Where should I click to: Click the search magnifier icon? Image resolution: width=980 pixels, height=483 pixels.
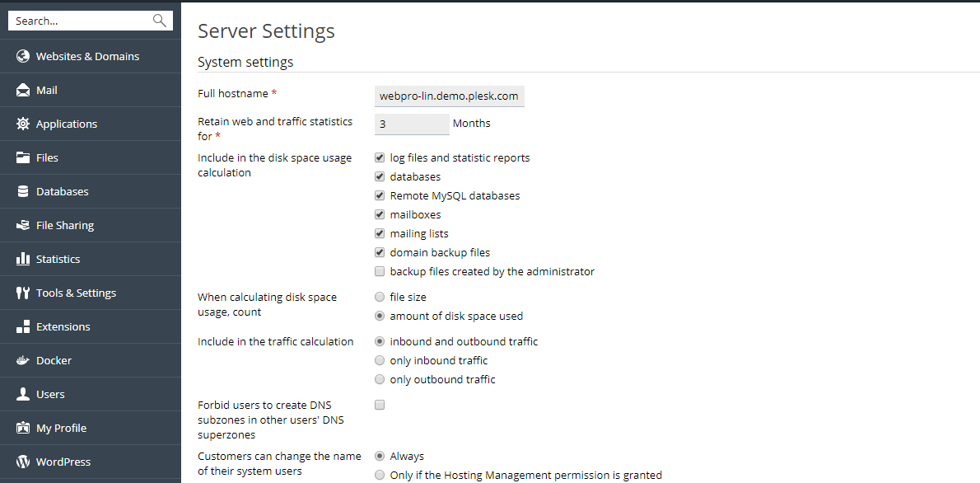[x=160, y=21]
